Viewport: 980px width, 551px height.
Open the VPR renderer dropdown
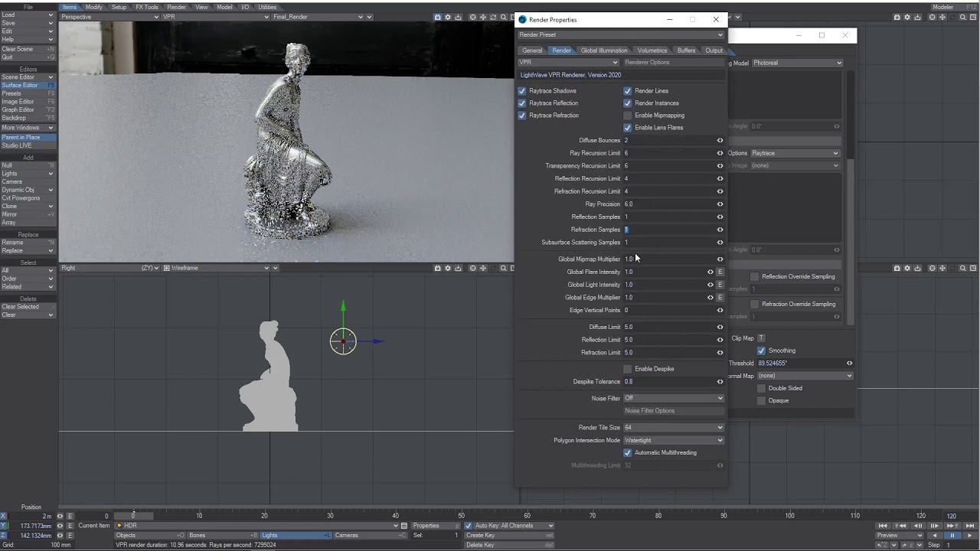coord(568,62)
